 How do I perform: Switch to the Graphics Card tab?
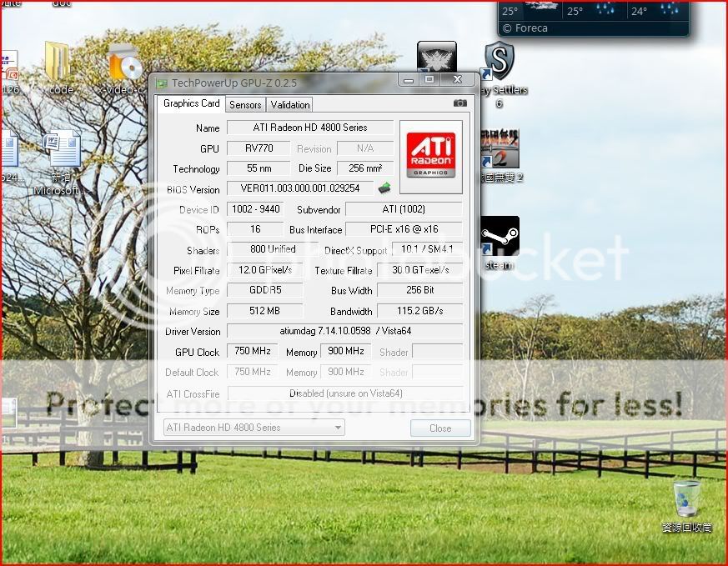coord(191,103)
